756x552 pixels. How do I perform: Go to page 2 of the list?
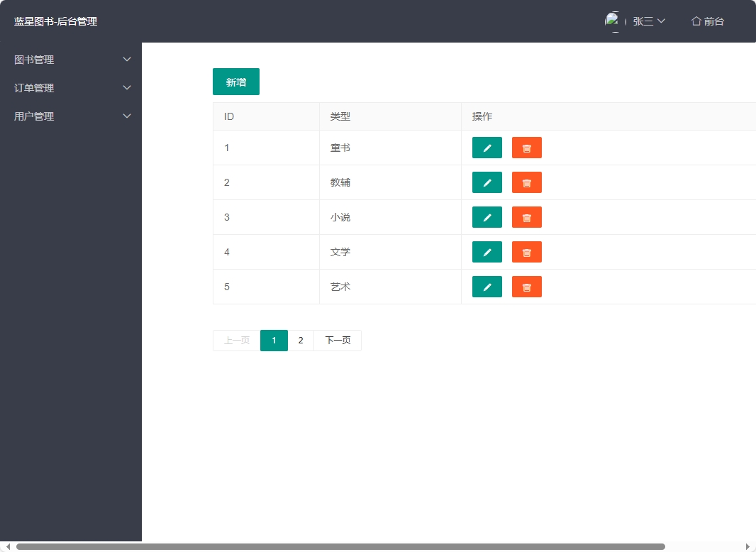pyautogui.click(x=301, y=341)
